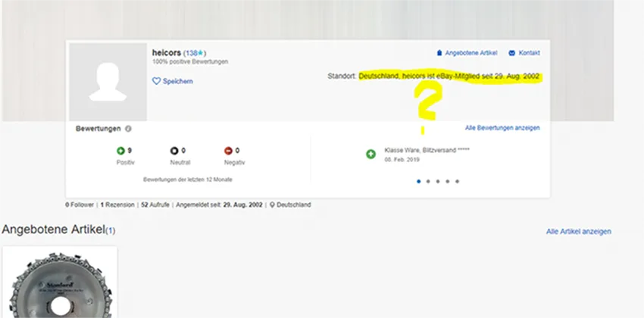The width and height of the screenshot is (644, 318).
Task: Click the Standort membership info text
Action: point(433,76)
